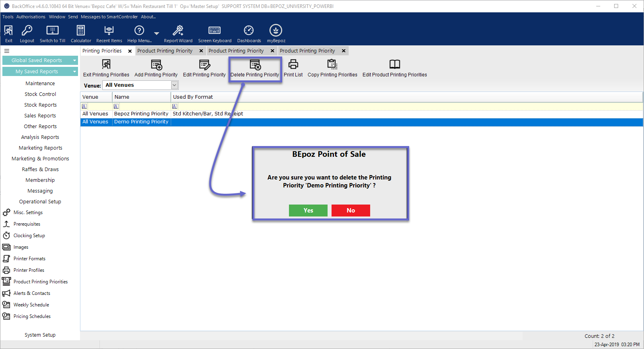Select the Demo Printing Priority row
This screenshot has width=644, height=349.
(361, 122)
